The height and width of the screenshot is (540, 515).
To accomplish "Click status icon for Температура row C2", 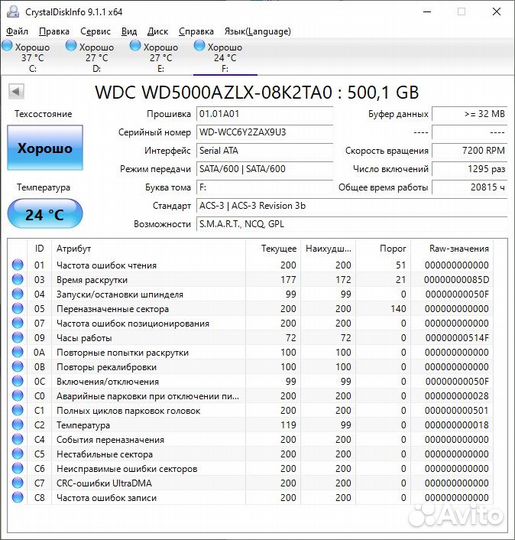I will tap(18, 425).
